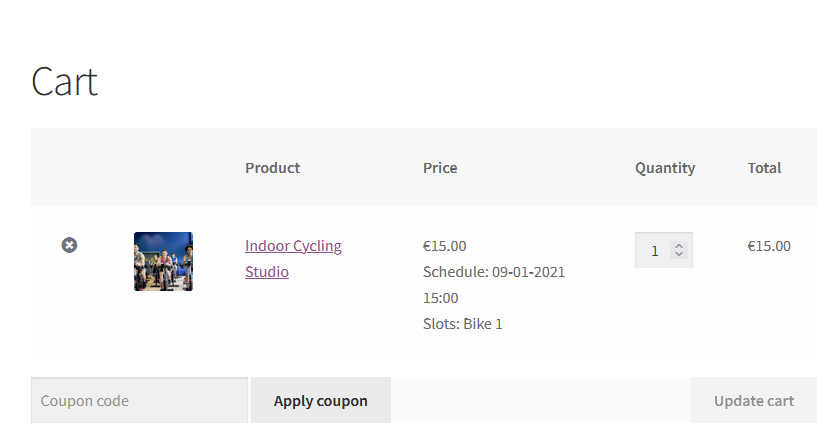Open the Indoor Cycling Studio product link
This screenshot has width=836, height=448.
pos(293,259)
